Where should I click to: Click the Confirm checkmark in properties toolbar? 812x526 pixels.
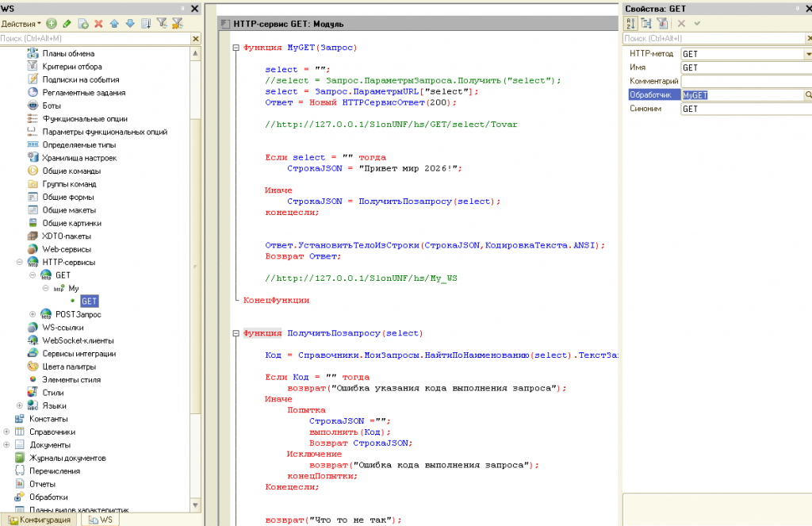697,23
